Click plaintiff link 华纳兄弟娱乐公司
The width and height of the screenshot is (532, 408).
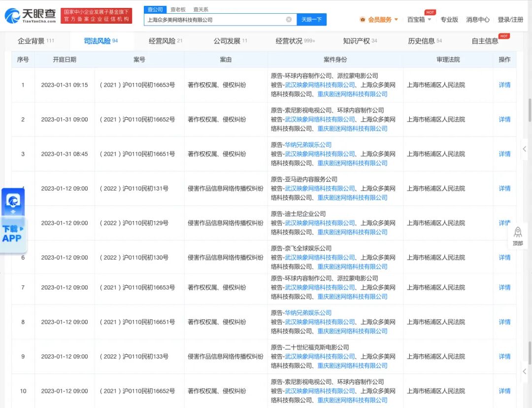308,144
